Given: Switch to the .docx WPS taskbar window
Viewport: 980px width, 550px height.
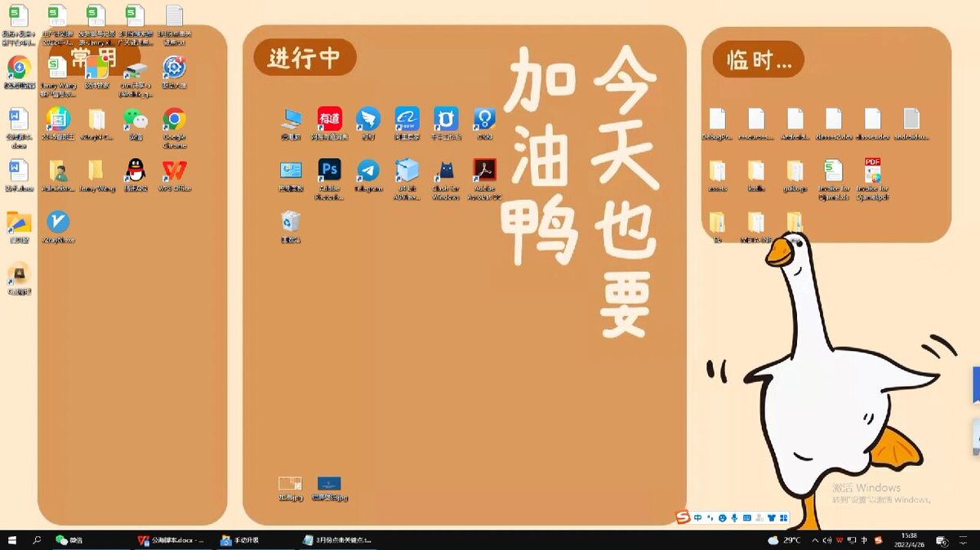Looking at the screenshot, I should click(x=171, y=540).
